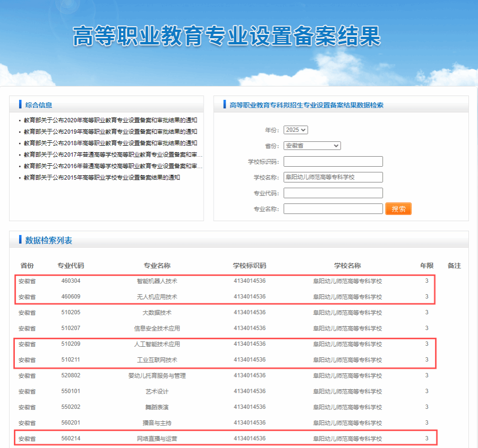Screen dimensions: 478x448
Task: Click the 智能机器人技术 major row
Action: click(x=157, y=281)
